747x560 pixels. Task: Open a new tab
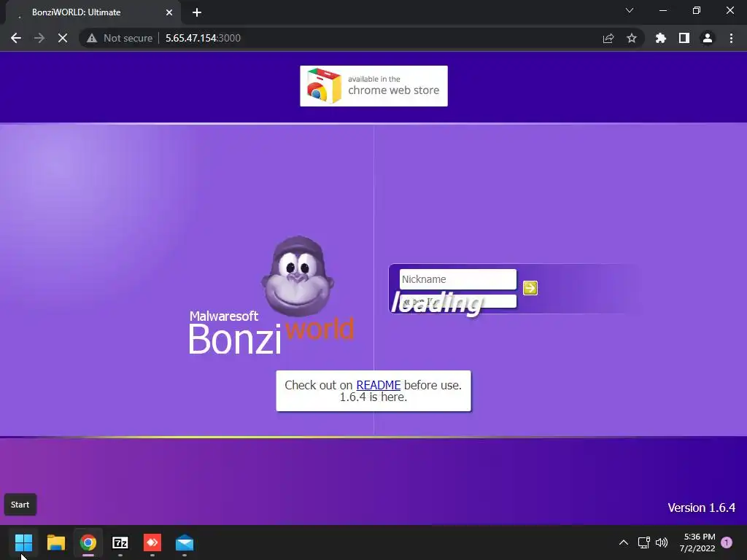[197, 12]
